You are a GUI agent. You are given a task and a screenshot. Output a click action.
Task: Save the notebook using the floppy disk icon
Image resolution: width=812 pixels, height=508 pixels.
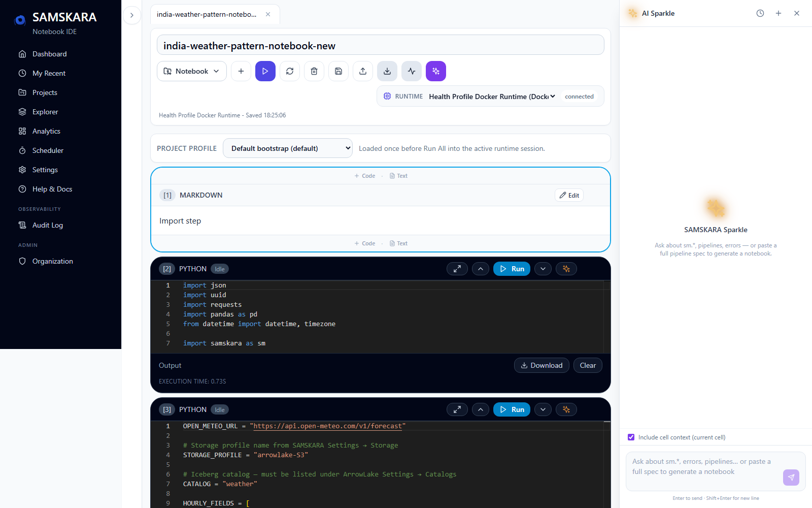pos(339,71)
